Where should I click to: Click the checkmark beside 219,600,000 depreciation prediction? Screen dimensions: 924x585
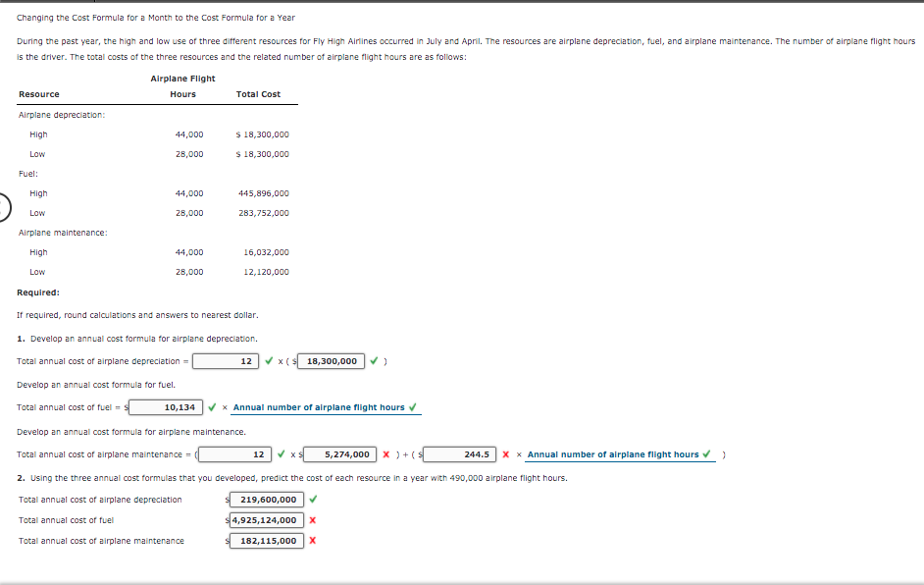pyautogui.click(x=314, y=500)
